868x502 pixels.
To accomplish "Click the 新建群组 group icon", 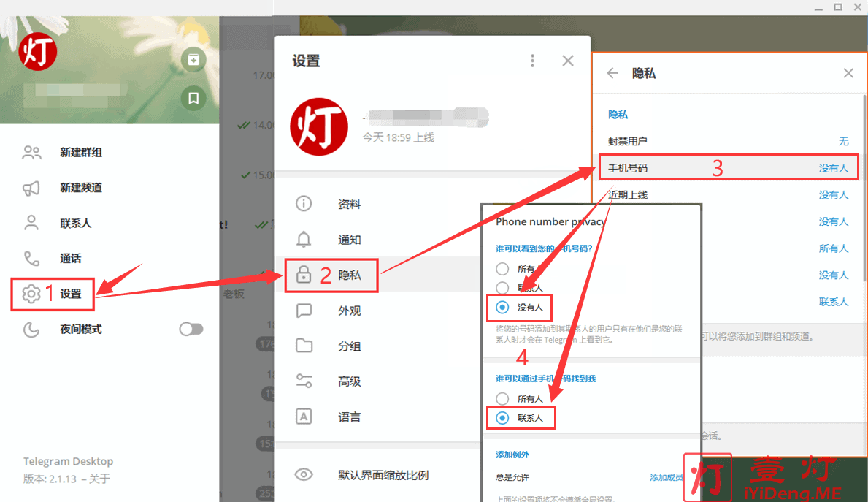I will tap(31, 153).
